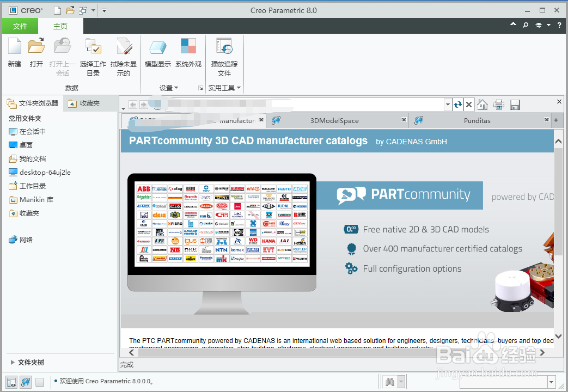Close the 3DModelSpace tab
The width and height of the screenshot is (568, 392).
tap(404, 120)
